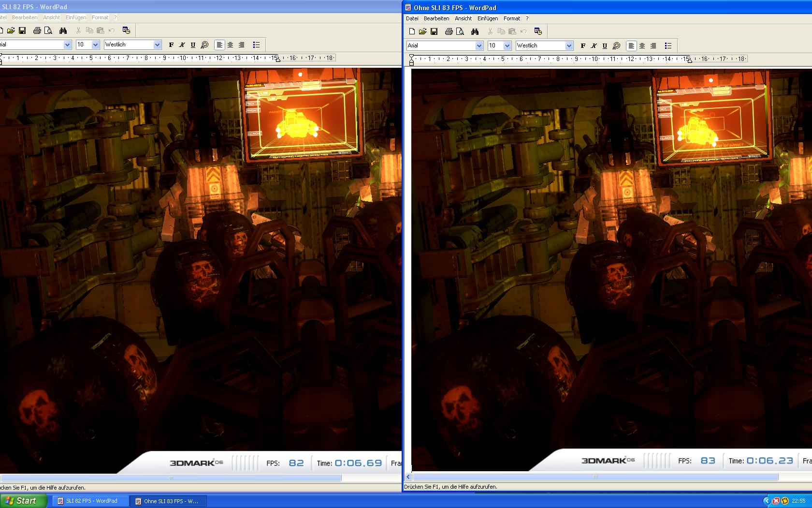Click the yellow tray icon beside the clock
The width and height of the screenshot is (812, 508).
(785, 501)
